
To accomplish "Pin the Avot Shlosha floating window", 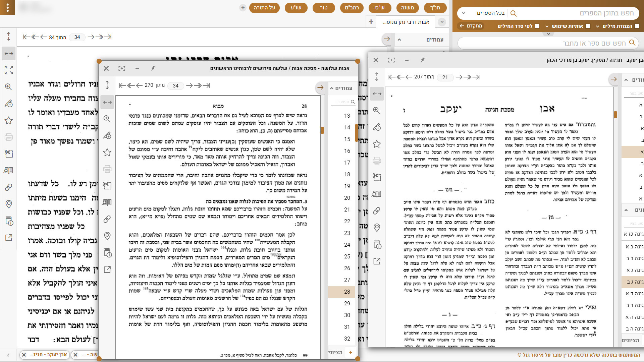I will tap(153, 68).
